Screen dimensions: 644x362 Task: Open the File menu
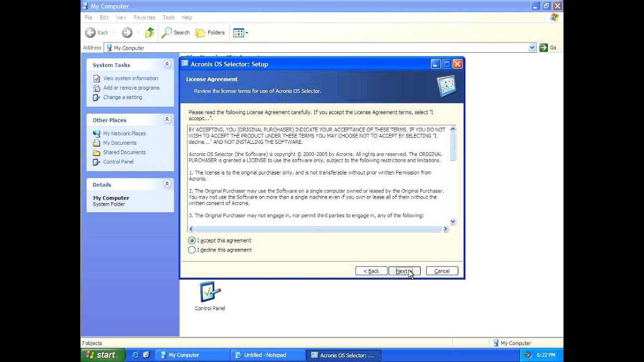(89, 18)
